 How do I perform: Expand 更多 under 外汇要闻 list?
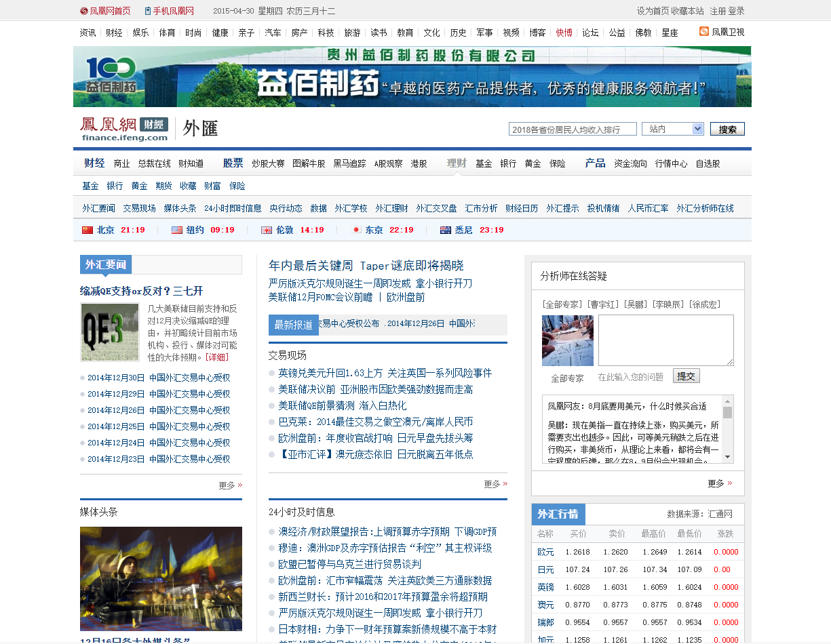click(x=230, y=485)
